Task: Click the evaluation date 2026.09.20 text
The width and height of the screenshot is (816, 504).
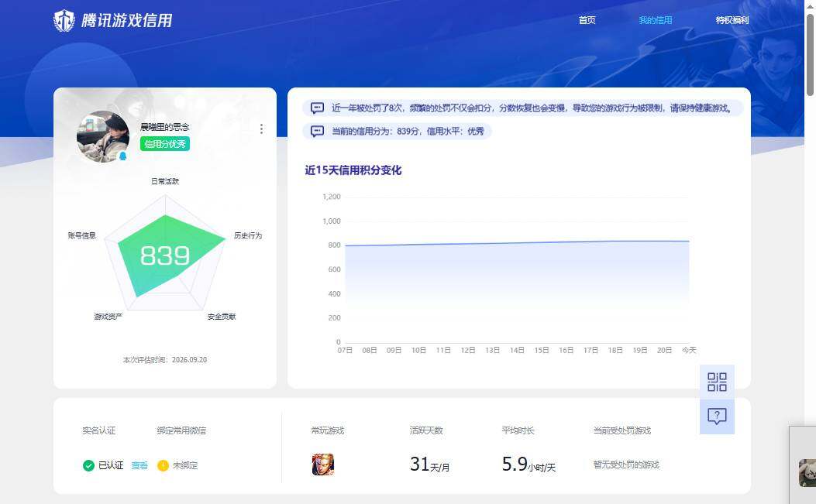Action: tap(189, 360)
